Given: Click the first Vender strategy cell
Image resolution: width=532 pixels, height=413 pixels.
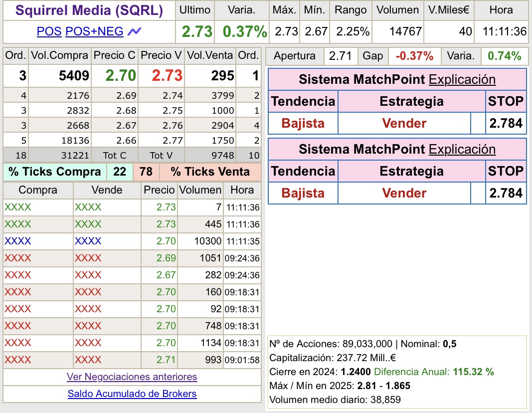Looking at the screenshot, I should pyautogui.click(x=404, y=123).
